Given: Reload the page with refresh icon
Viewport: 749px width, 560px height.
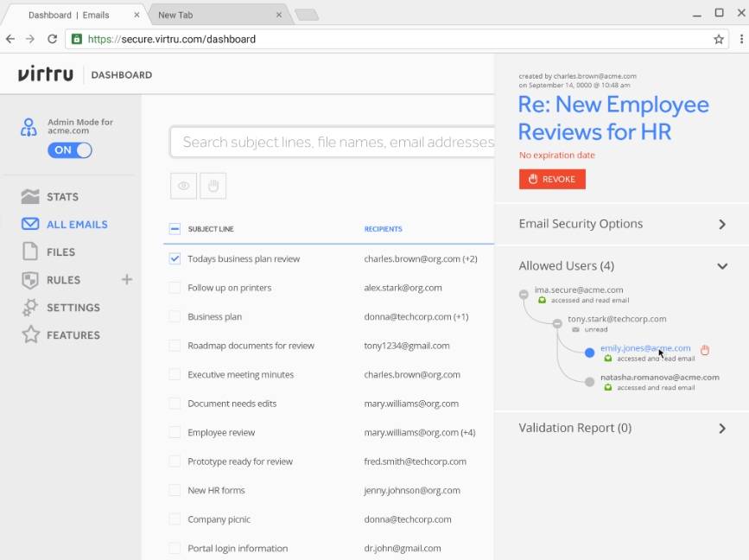Looking at the screenshot, I should pyautogui.click(x=52, y=39).
